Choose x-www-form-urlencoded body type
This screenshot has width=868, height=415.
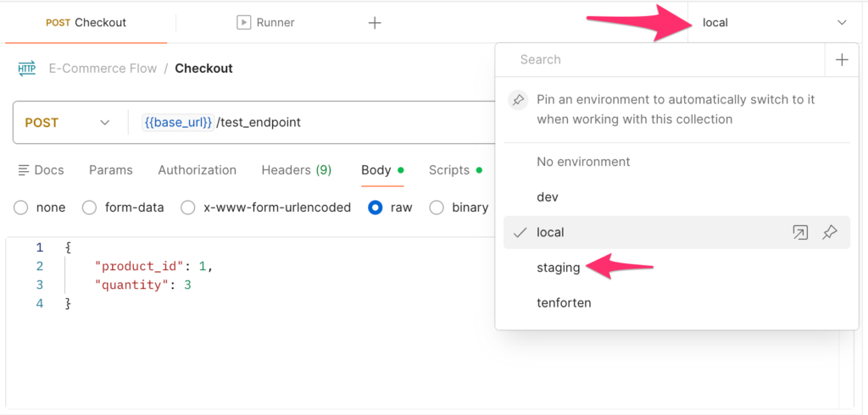[x=187, y=207]
